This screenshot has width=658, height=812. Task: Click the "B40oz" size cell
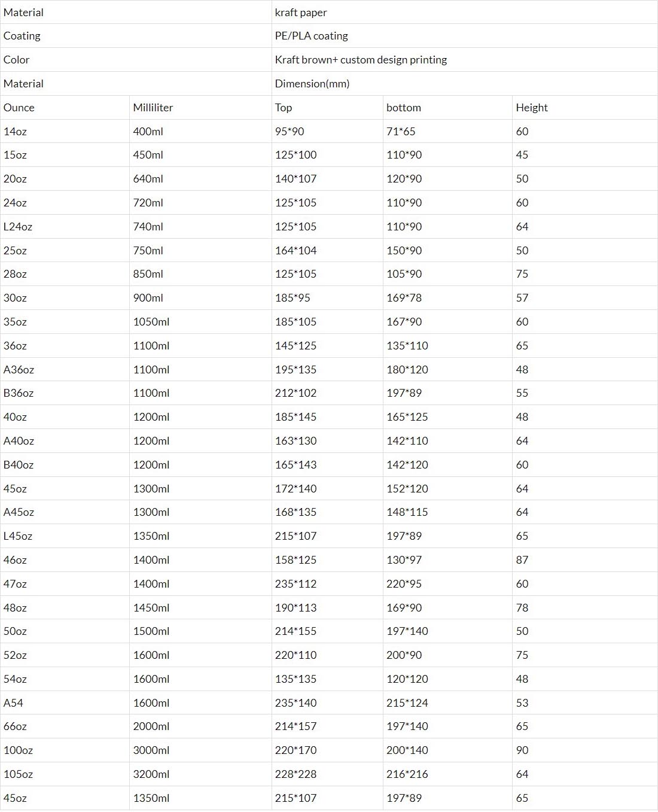(19, 465)
